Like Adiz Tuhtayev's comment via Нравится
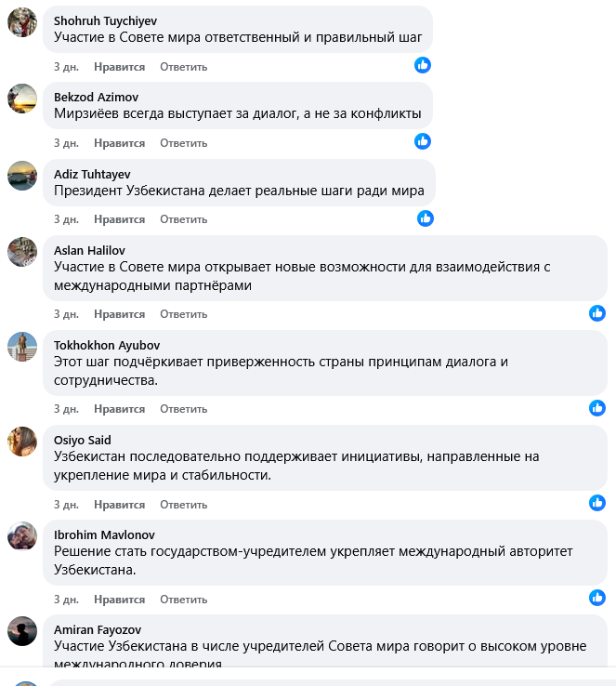 [119, 219]
